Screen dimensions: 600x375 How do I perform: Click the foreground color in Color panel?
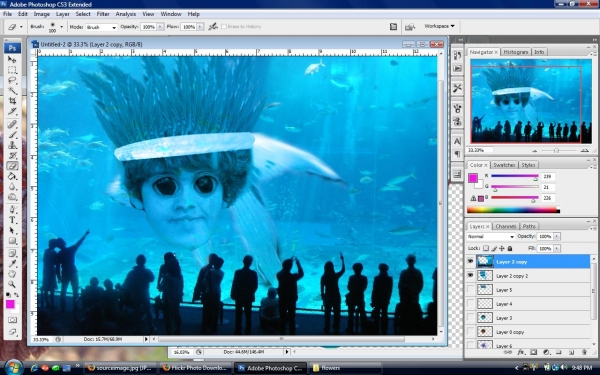coord(473,178)
